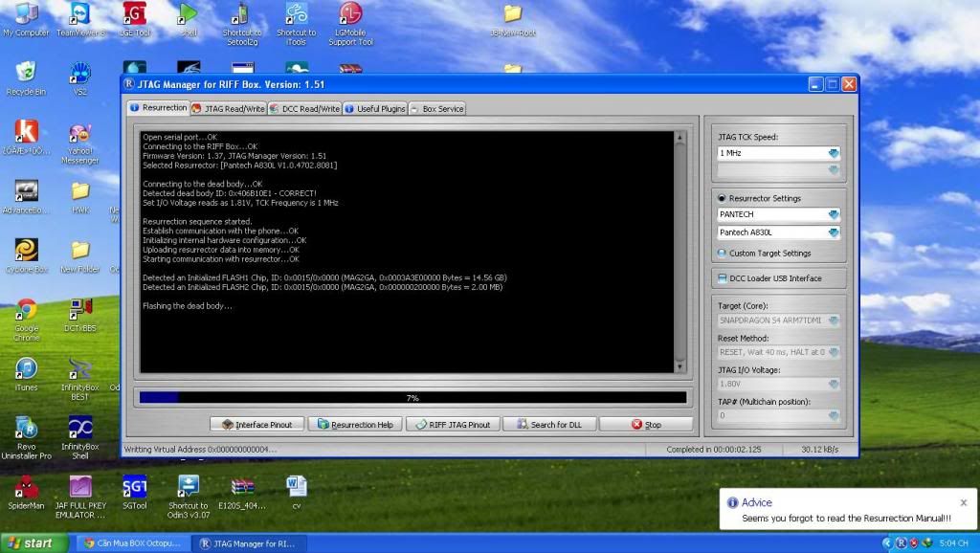Click the Interface Pinout button
This screenshot has height=553, width=980.
point(257,424)
